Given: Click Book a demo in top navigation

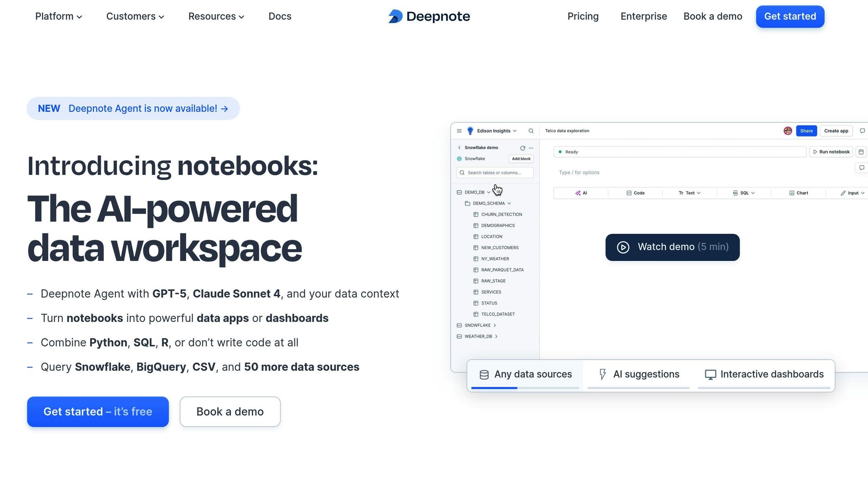Looking at the screenshot, I should point(712,17).
